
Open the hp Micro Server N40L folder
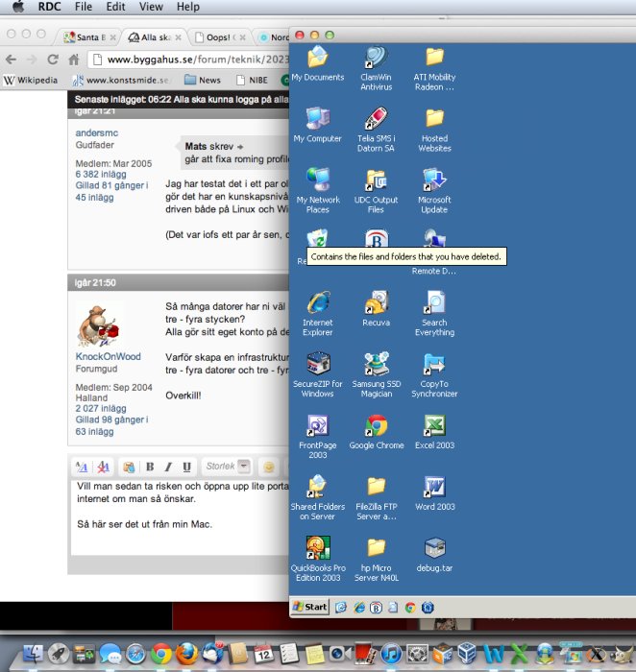[x=376, y=559]
